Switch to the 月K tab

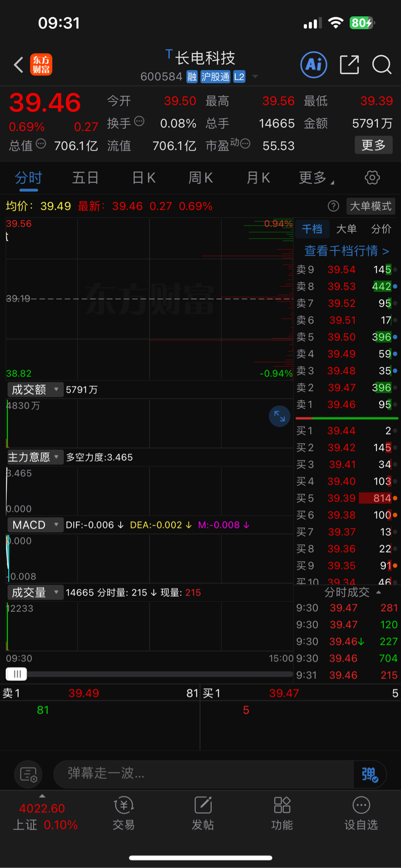(258, 178)
